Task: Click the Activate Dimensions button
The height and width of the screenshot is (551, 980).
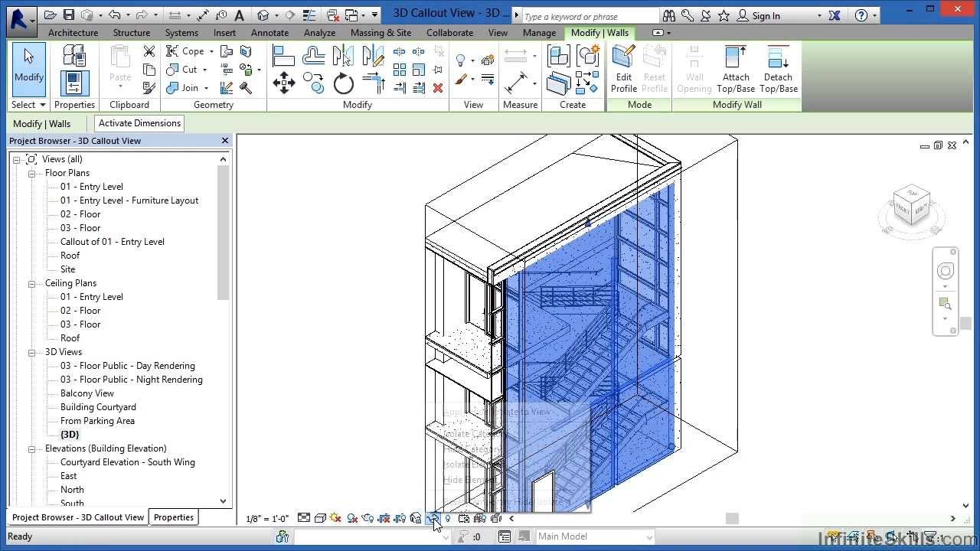Action: (x=139, y=123)
